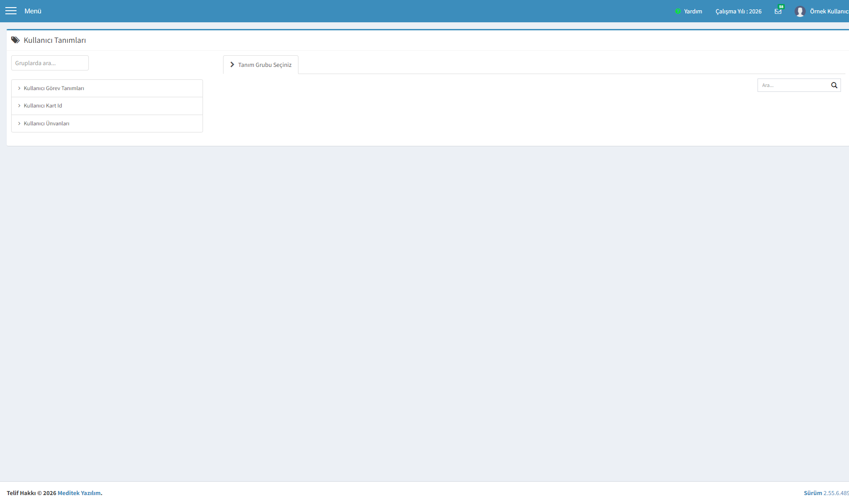
Task: Click the user avatar icon
Action: [x=800, y=11]
